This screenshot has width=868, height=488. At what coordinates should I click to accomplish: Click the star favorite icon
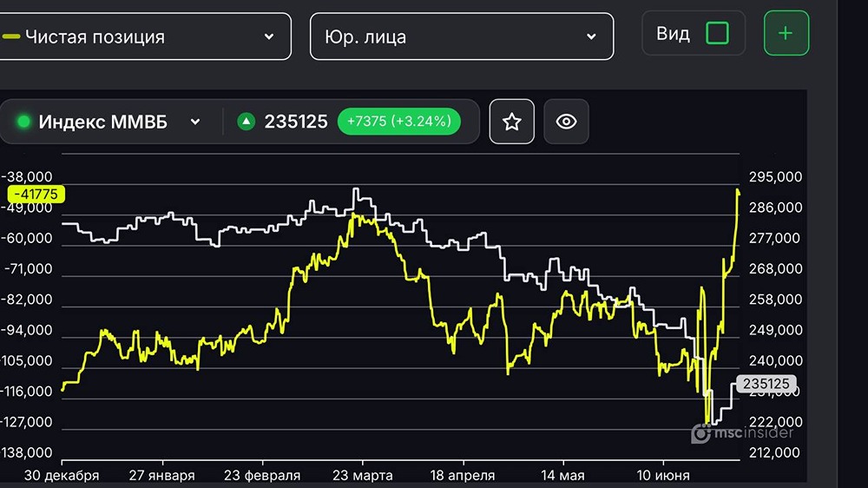tap(511, 122)
